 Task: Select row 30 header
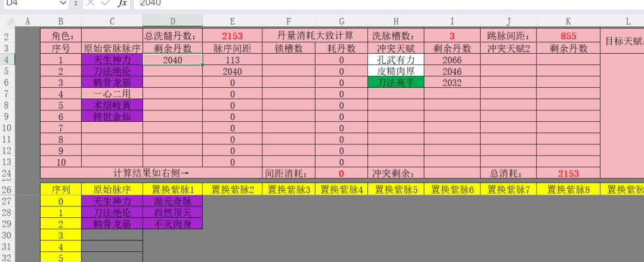click(7, 235)
